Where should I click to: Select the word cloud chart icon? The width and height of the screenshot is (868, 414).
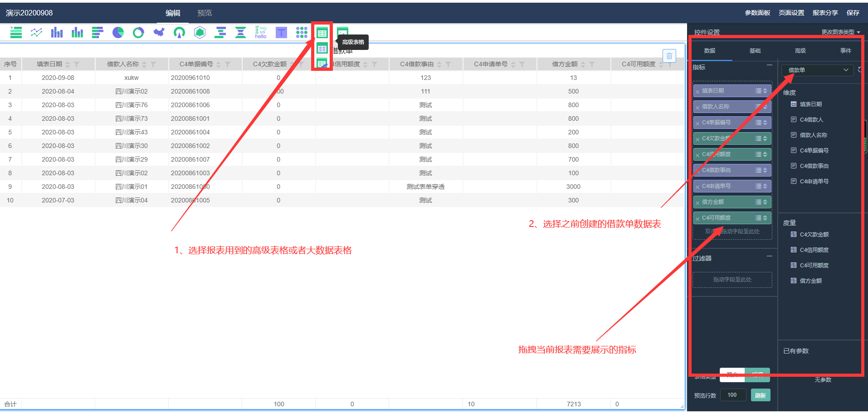pos(261,32)
